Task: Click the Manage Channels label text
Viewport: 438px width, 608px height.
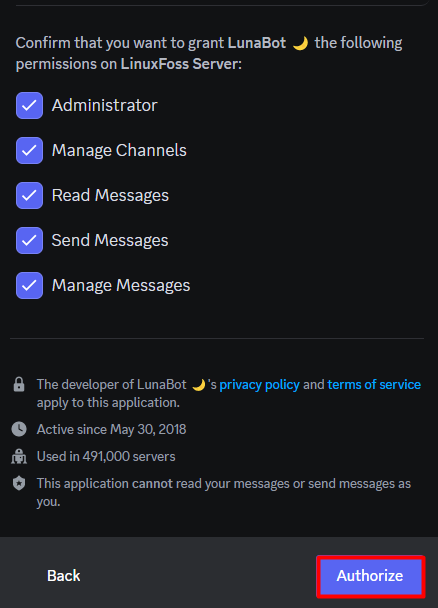Action: pyautogui.click(x=119, y=150)
